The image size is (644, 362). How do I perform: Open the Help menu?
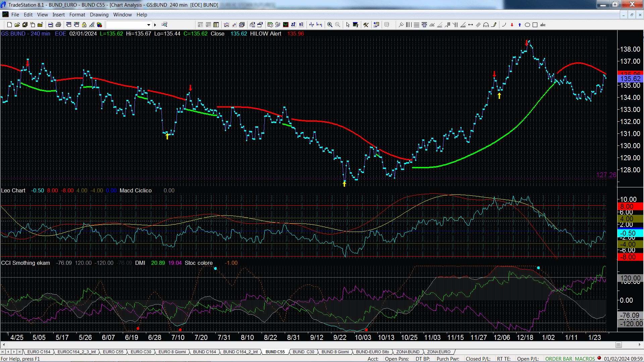[142, 15]
